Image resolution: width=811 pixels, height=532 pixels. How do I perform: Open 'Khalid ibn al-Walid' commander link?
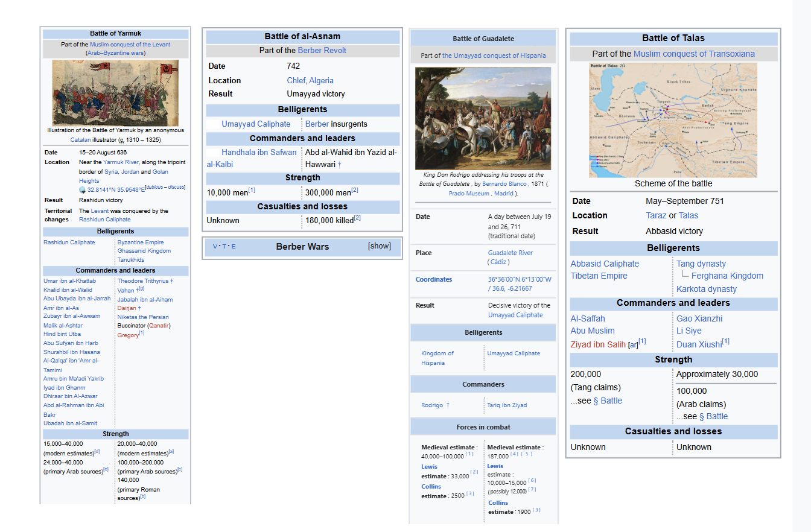click(x=66, y=290)
